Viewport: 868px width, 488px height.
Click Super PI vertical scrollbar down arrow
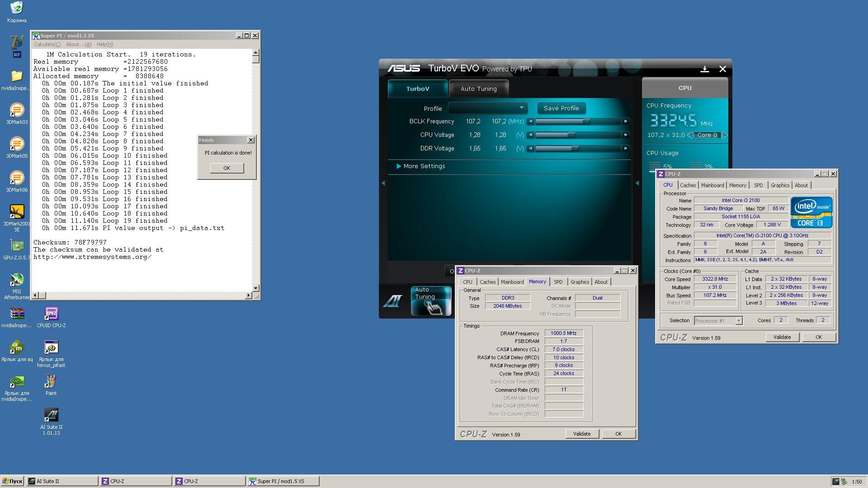(256, 288)
